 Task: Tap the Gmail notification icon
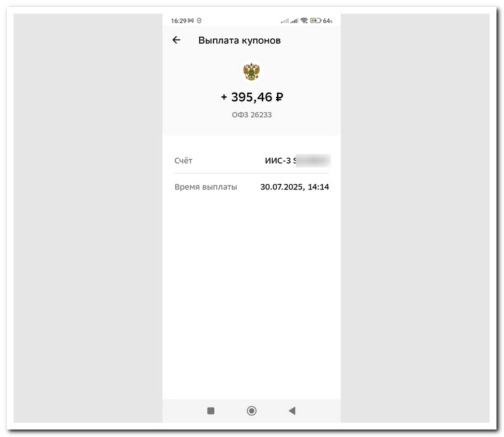pyautogui.click(x=191, y=20)
